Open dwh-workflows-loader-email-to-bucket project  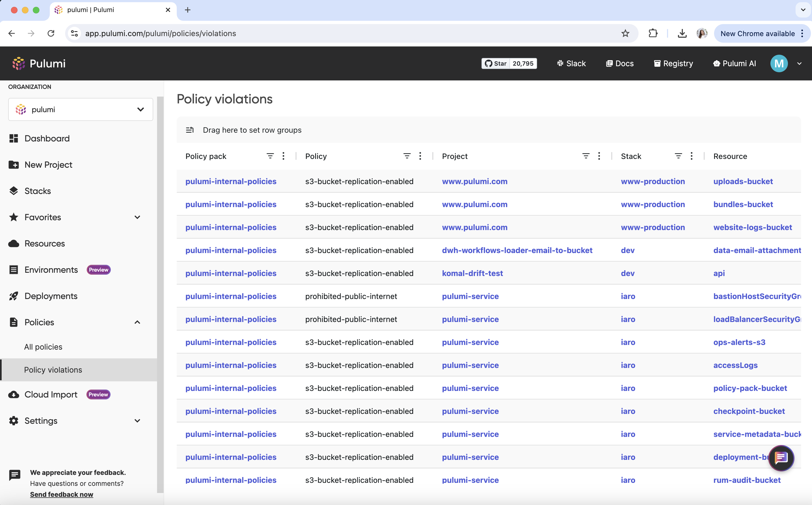point(517,251)
